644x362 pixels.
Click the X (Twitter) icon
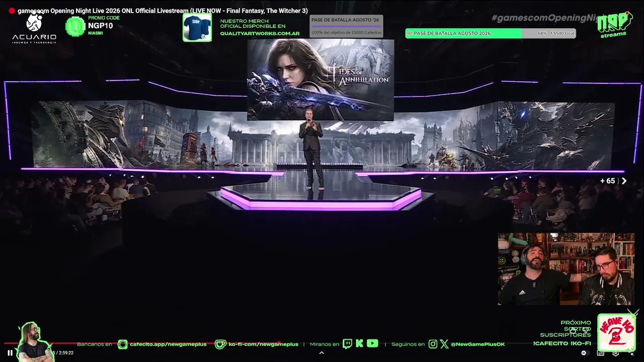click(x=444, y=344)
